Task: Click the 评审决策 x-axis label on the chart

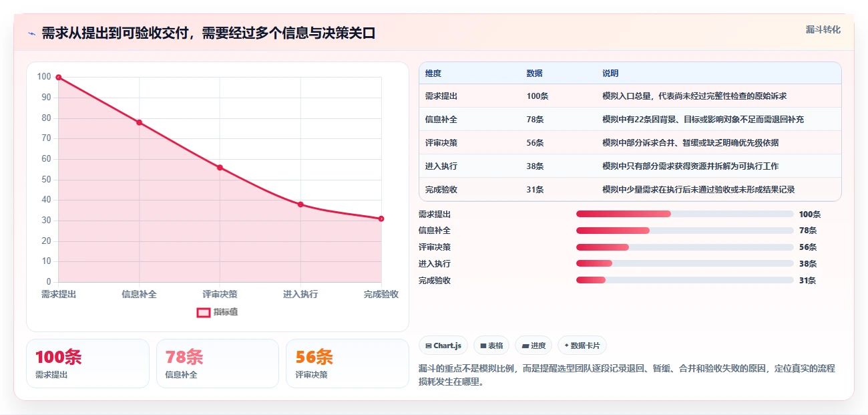Action: 220,294
